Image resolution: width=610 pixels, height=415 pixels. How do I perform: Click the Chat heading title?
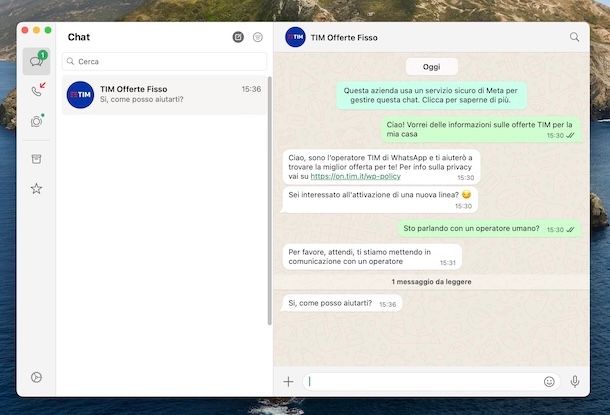[x=79, y=37]
